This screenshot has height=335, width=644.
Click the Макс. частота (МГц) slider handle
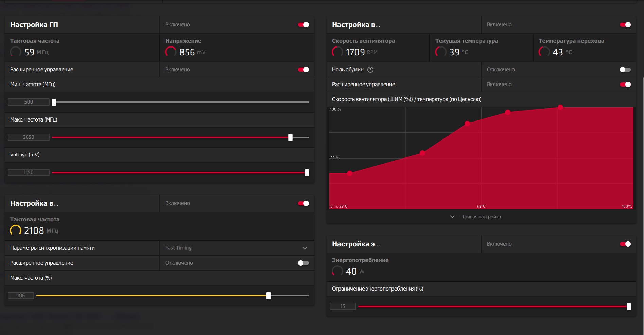[290, 137]
